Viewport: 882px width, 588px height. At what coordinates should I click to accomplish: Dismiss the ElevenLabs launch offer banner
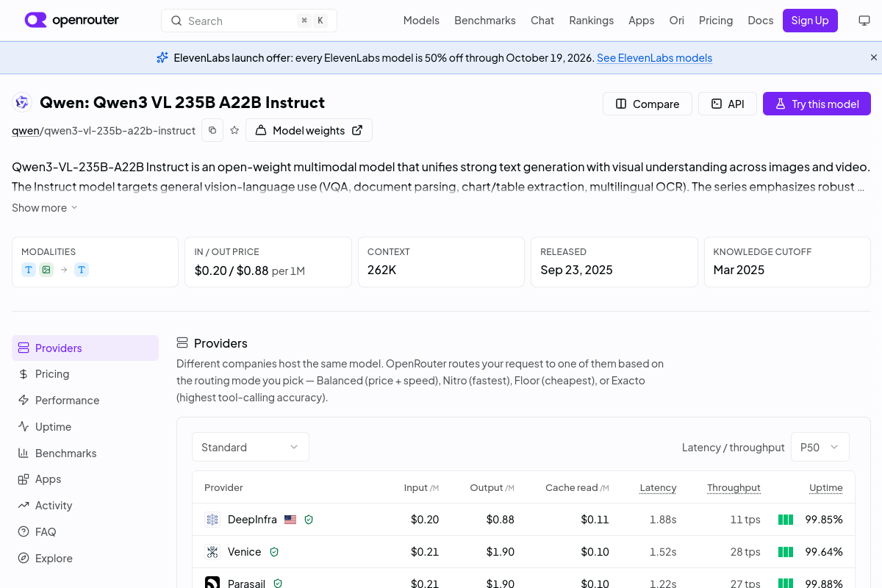[x=874, y=57]
